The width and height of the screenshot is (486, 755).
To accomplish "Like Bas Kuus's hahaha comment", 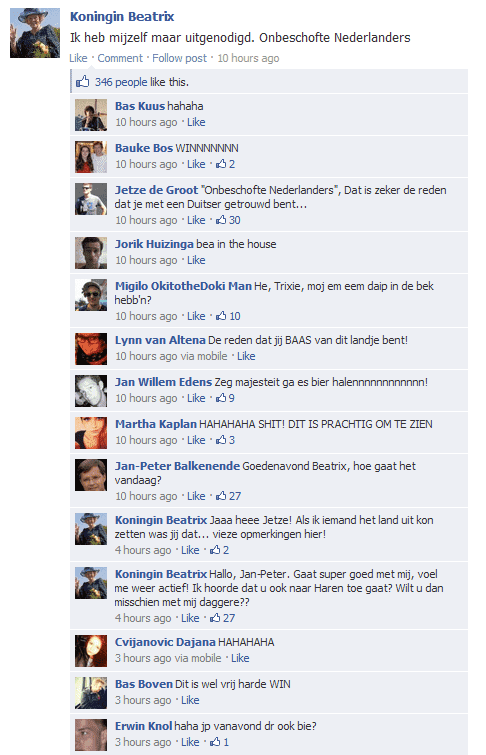I will 196,122.
